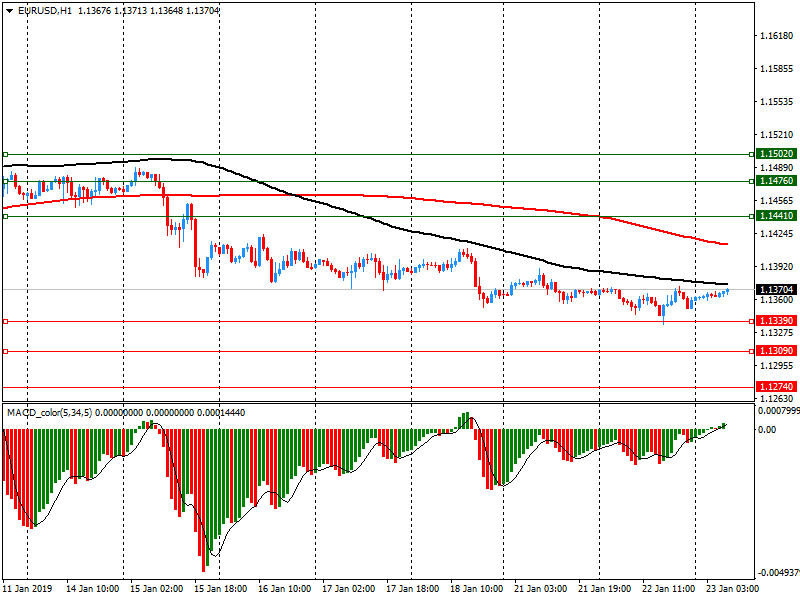Click the 1.12740 red support price label
This screenshot has width=800, height=600.
coord(776,387)
